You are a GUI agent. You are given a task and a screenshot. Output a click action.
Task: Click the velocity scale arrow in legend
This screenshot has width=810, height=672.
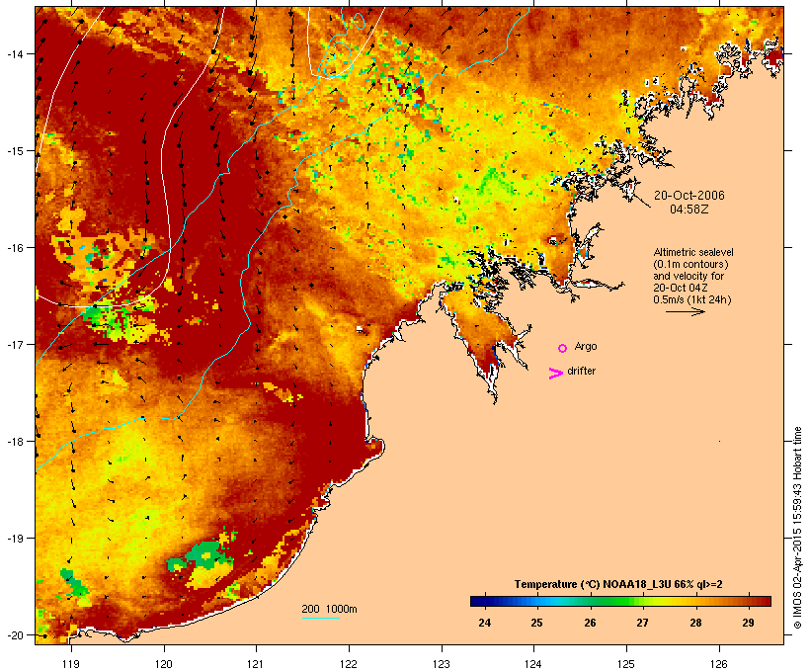point(685,311)
